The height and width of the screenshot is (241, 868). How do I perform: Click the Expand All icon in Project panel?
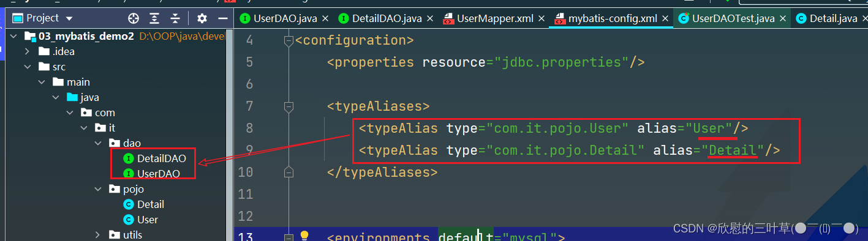tap(155, 18)
